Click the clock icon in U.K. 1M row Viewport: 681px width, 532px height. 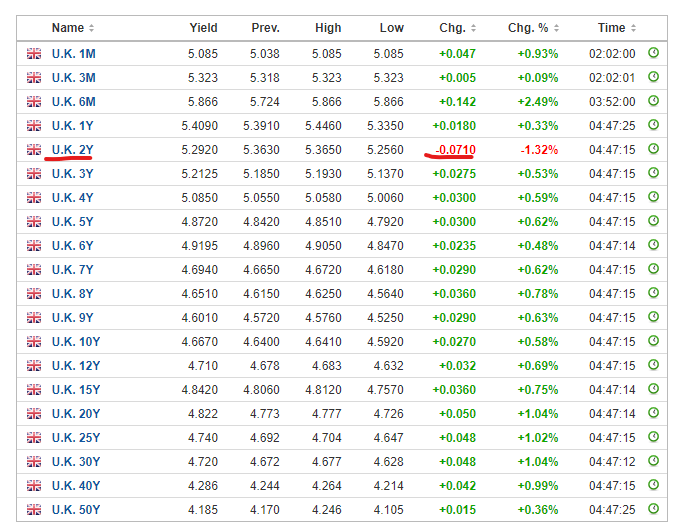(653, 53)
